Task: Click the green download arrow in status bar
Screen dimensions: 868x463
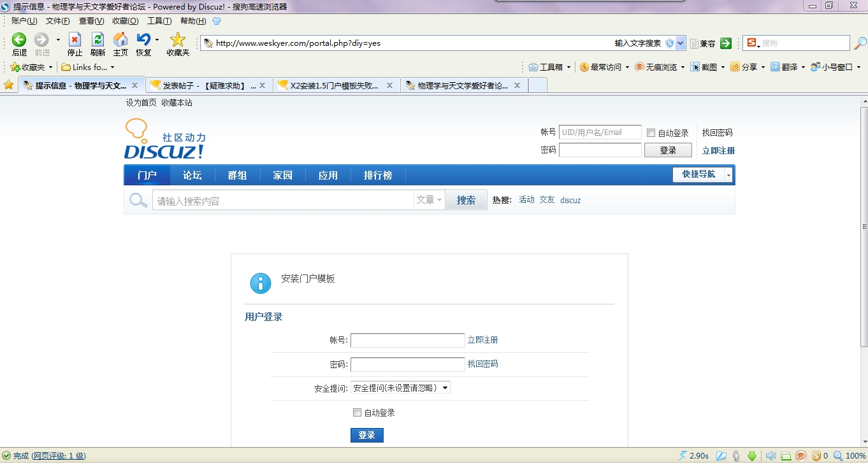Action: (752, 456)
